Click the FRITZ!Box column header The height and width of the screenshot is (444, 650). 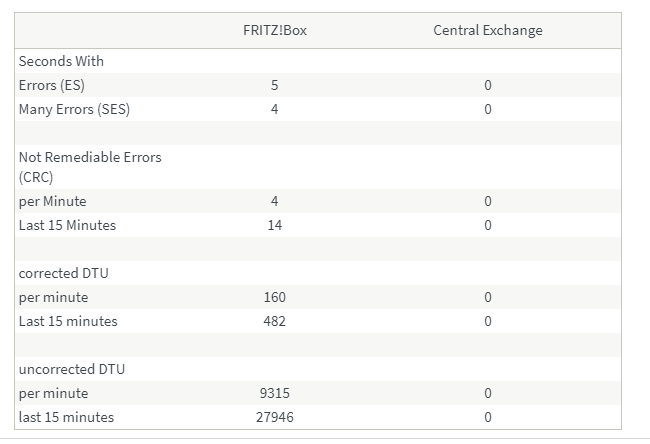point(274,30)
